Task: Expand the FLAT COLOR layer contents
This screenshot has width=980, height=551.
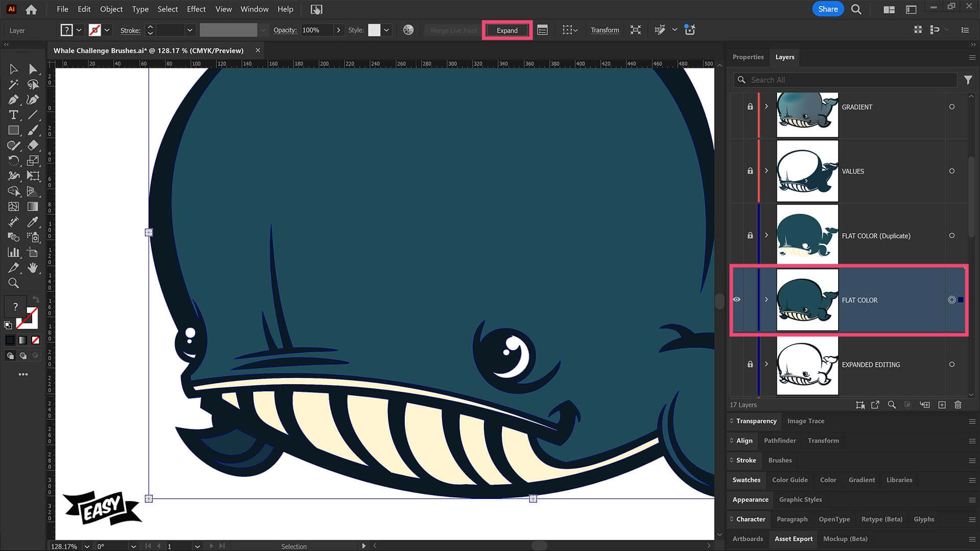Action: (766, 299)
